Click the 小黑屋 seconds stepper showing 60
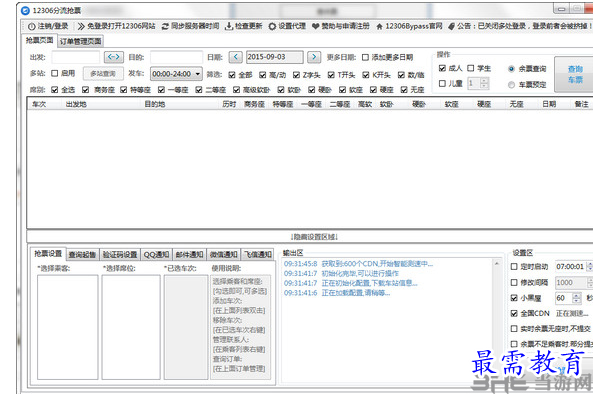The height and width of the screenshot is (394, 593). point(568,298)
